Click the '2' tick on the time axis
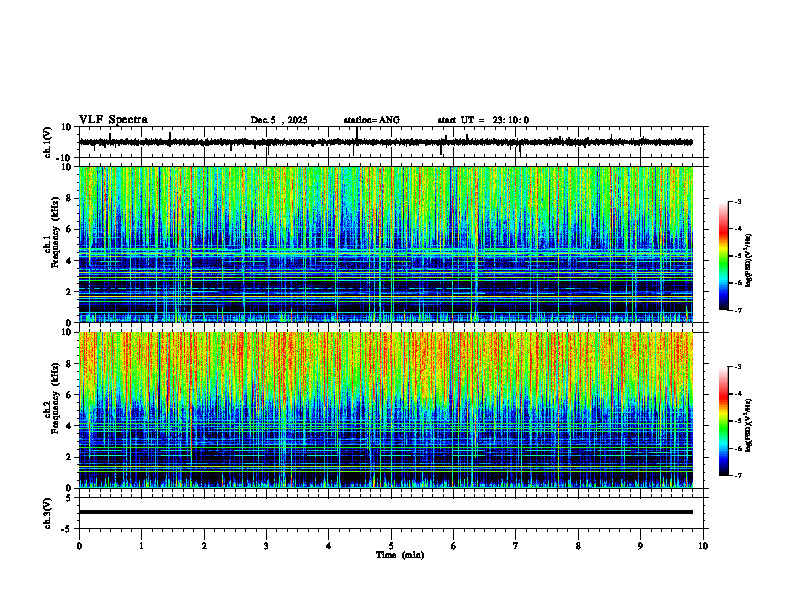The height and width of the screenshot is (612, 792). 204,546
